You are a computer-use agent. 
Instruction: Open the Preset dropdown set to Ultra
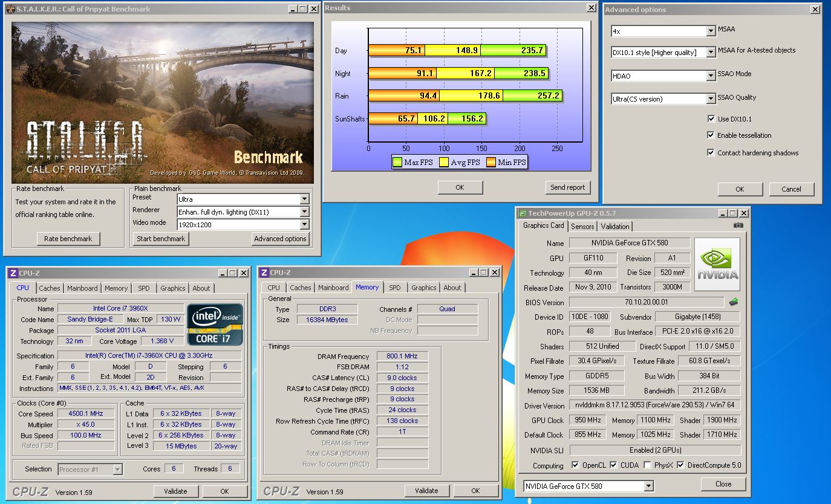[x=304, y=199]
